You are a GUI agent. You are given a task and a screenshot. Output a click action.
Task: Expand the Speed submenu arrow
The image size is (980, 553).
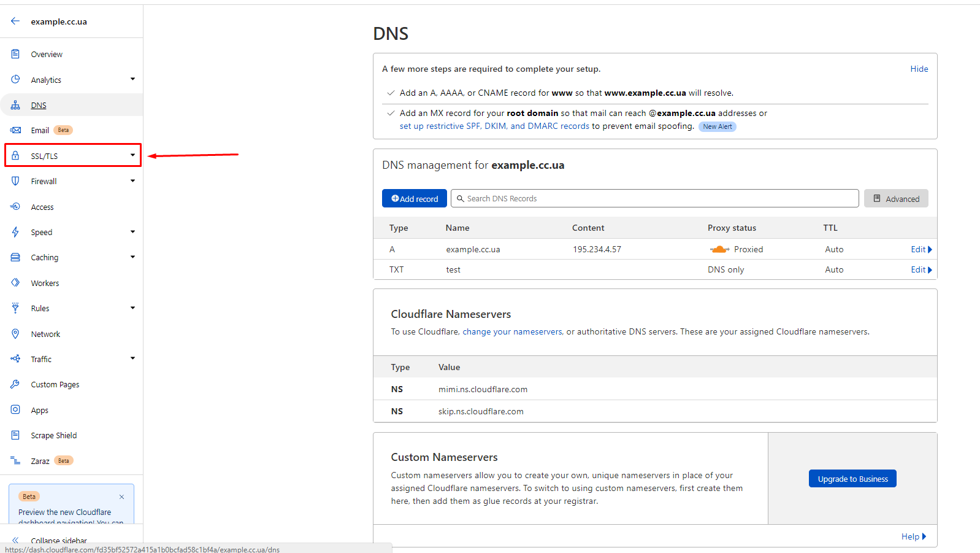(x=132, y=232)
